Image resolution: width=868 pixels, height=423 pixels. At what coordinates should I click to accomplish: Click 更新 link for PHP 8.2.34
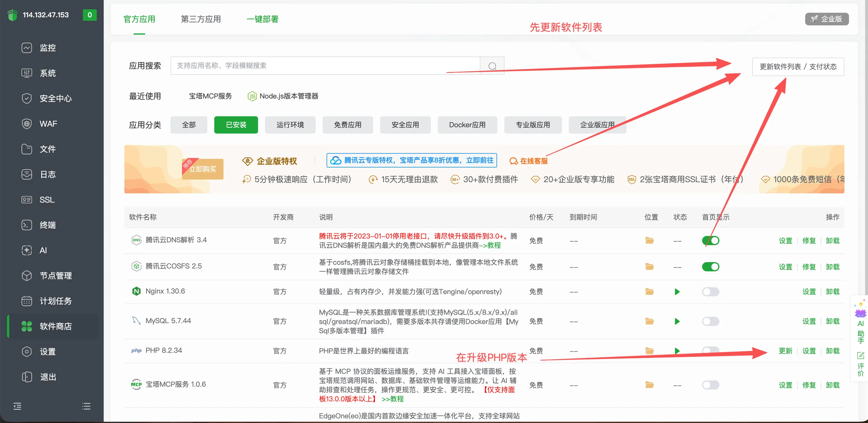click(785, 351)
